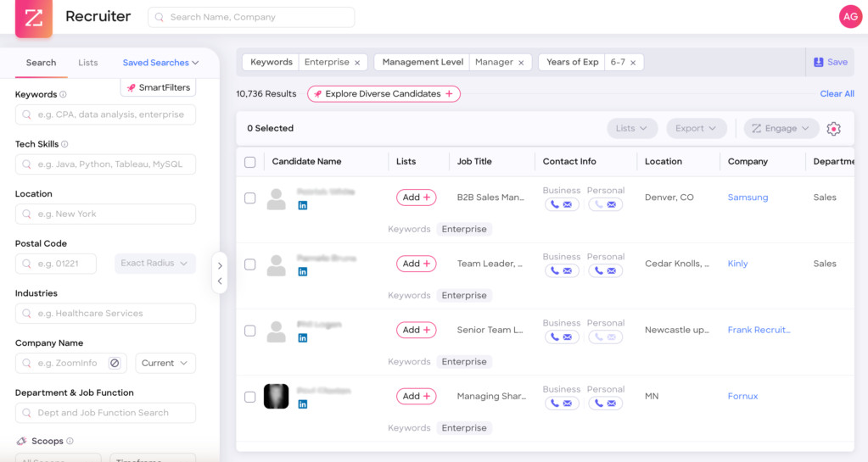Open the Lists dropdown in results toolbar
This screenshot has height=462, width=868.
(632, 128)
